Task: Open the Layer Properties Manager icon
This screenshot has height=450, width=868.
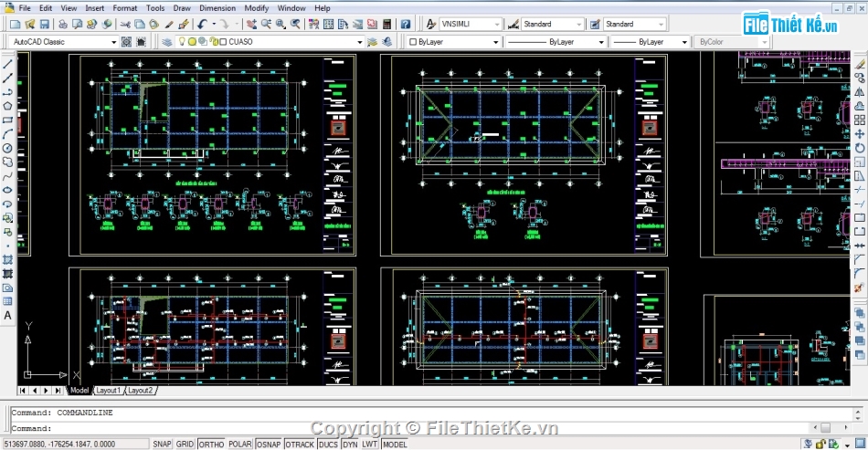Action: click(x=166, y=41)
